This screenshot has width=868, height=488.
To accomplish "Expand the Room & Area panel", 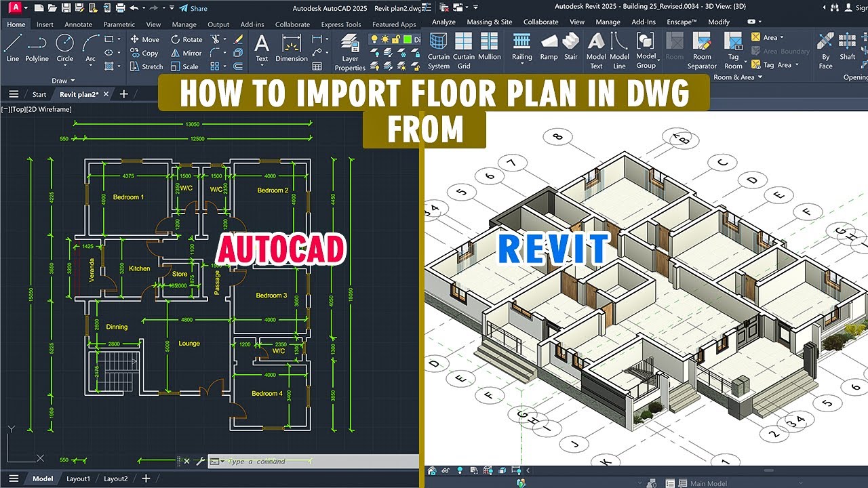I will 738,77.
